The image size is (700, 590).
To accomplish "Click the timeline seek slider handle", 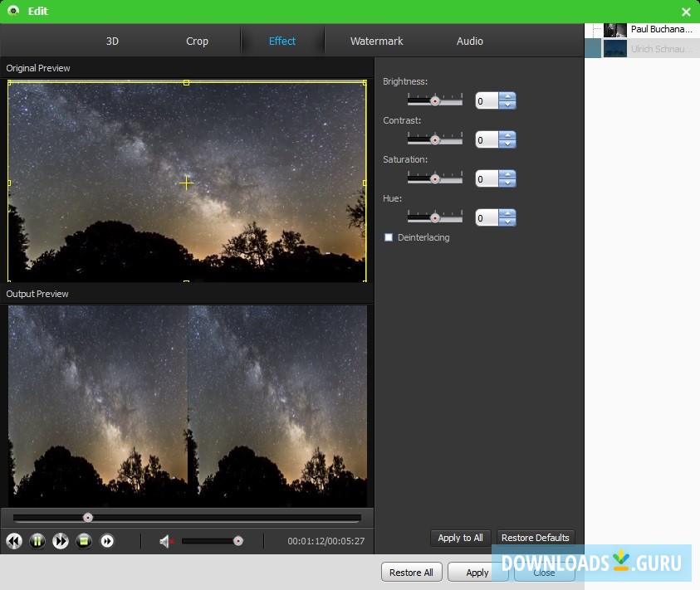I will (x=88, y=517).
